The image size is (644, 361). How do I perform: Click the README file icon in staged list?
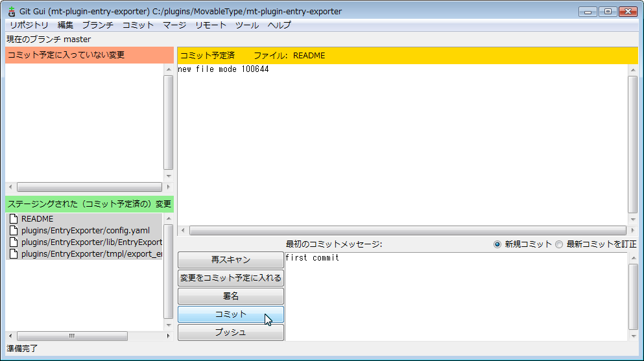coord(14,218)
